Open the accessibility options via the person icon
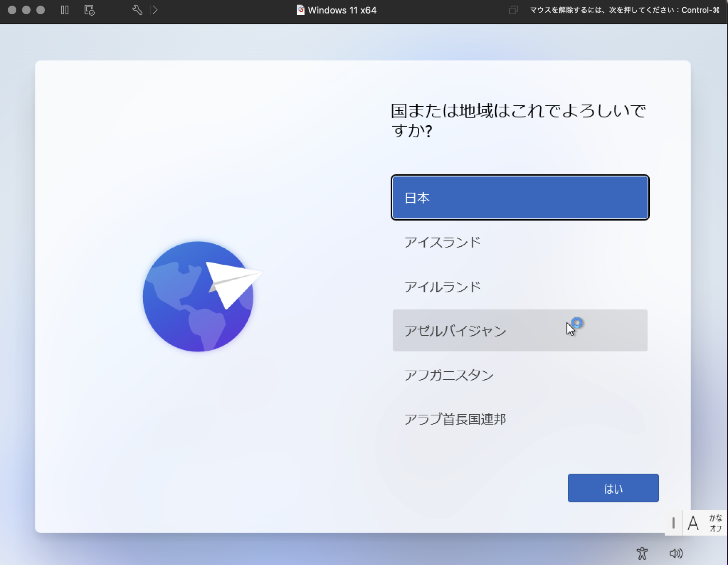 (x=643, y=553)
